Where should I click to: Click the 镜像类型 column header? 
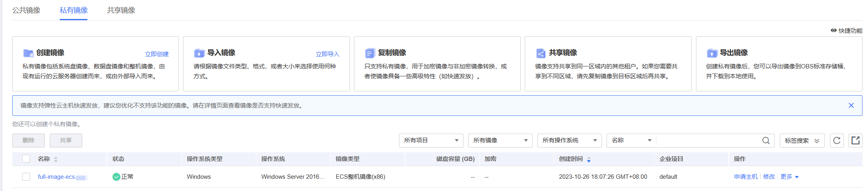pos(348,159)
